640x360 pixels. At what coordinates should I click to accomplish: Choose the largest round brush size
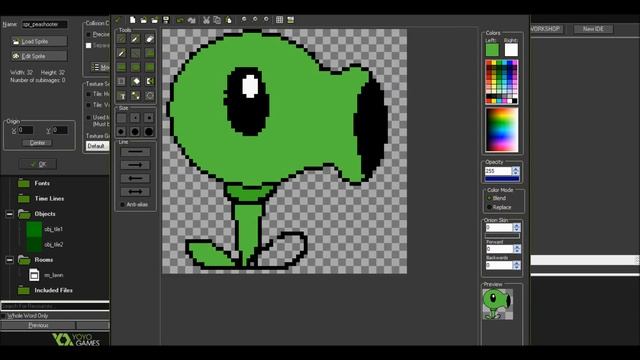(149, 131)
